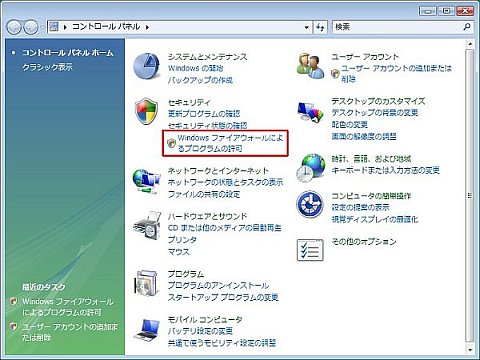Screen dimensions: 480x360
Task: Open the Clock, Language and Region globe icon
Action: [310, 167]
